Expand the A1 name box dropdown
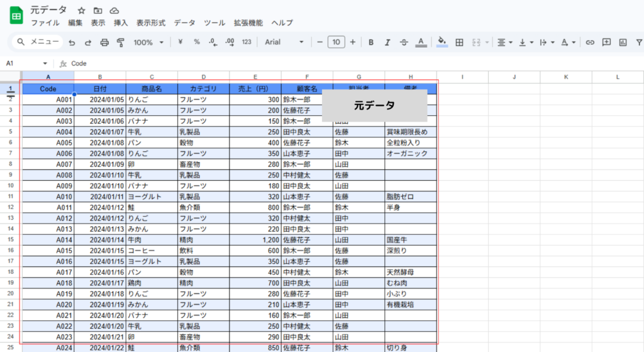The width and height of the screenshot is (644, 352). [45, 64]
